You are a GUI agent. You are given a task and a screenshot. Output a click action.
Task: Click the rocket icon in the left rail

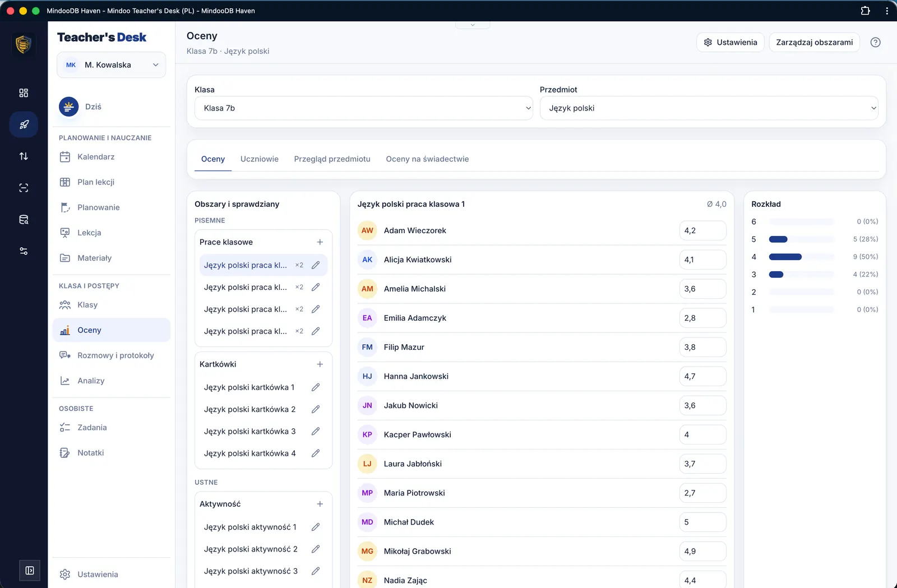pos(24,124)
